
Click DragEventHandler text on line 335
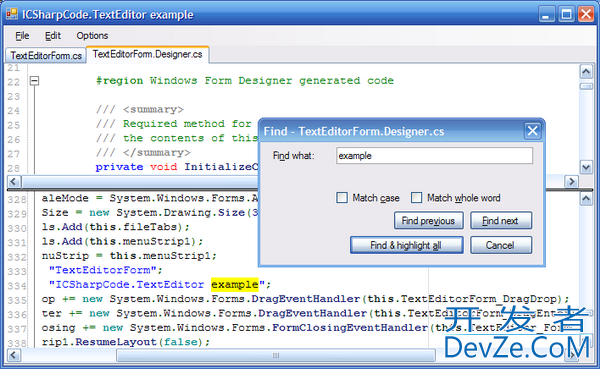coord(306,299)
